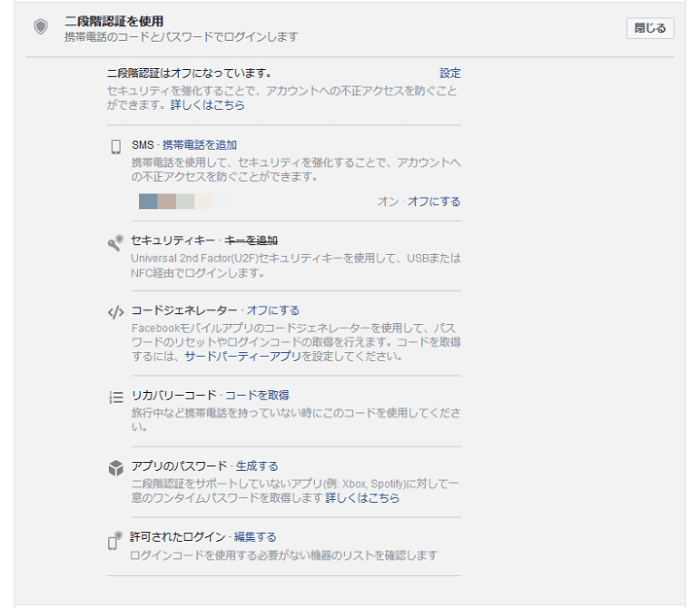
Task: Click 編集する for authorized logins
Action: [x=256, y=537]
